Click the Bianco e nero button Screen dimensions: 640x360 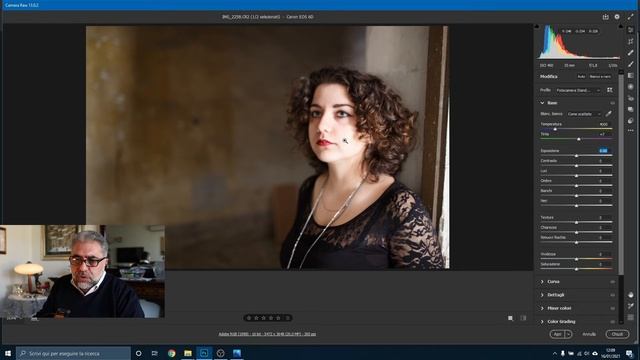click(x=600, y=77)
